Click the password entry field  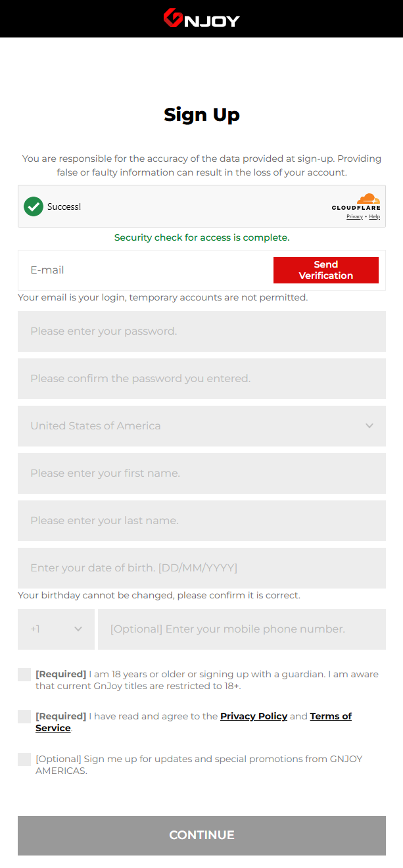(202, 331)
